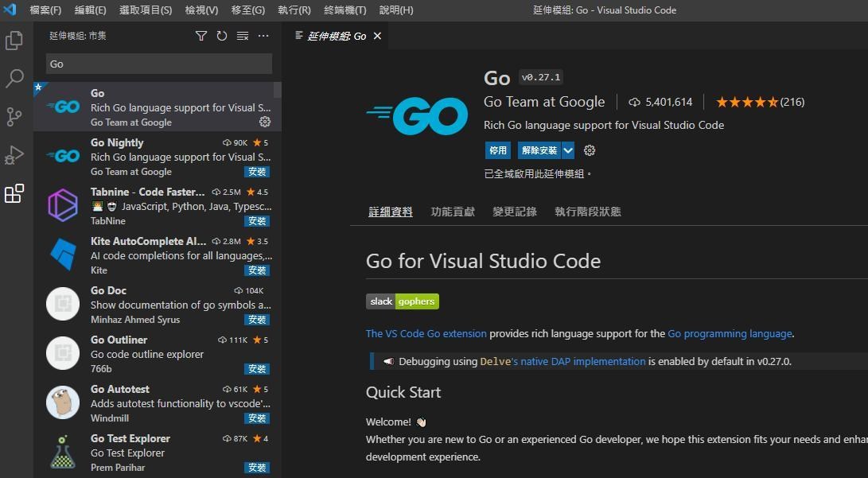Screen dimensions: 868x478
Task: Click the 停用 disable button
Action: point(498,150)
